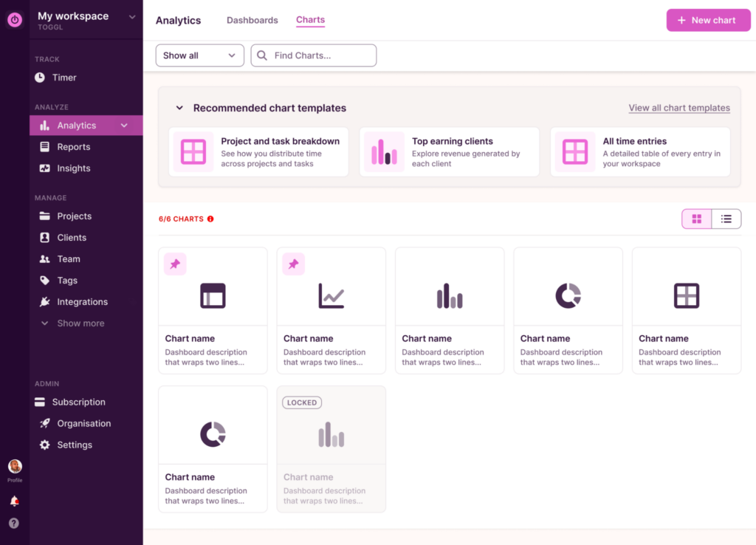Open the Show all filter dropdown
This screenshot has width=756, height=545.
pyautogui.click(x=199, y=55)
